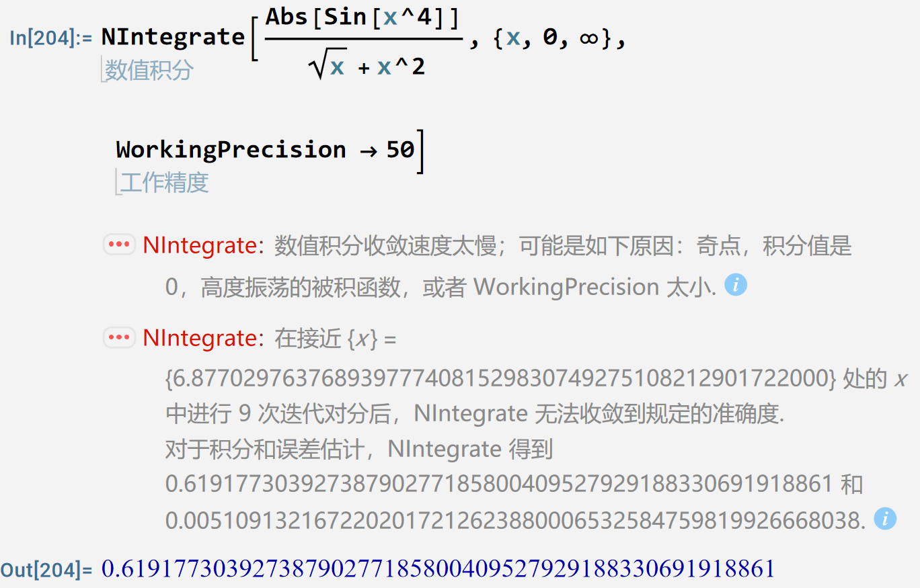Click the error estimate 0.00510913... text
Screen dimensions: 920x588
(514, 519)
